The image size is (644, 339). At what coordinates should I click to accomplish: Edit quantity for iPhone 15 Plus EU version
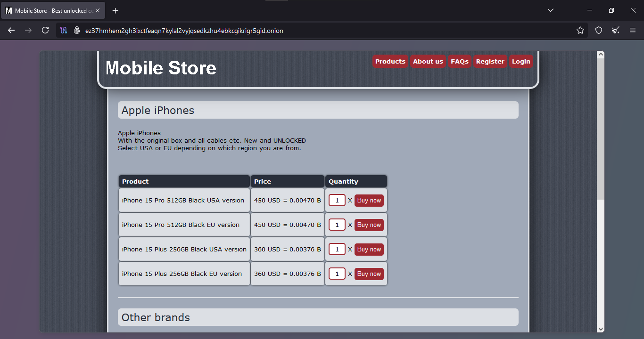tap(337, 274)
